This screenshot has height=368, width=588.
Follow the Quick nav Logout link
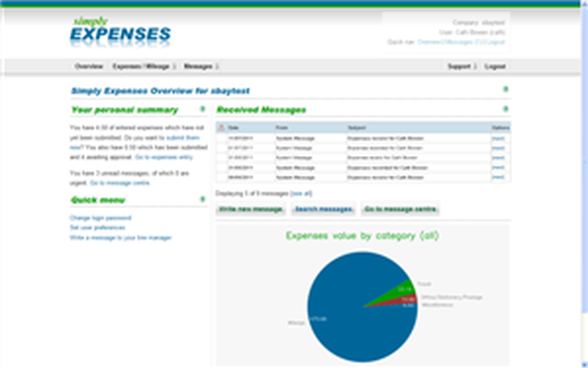point(496,42)
